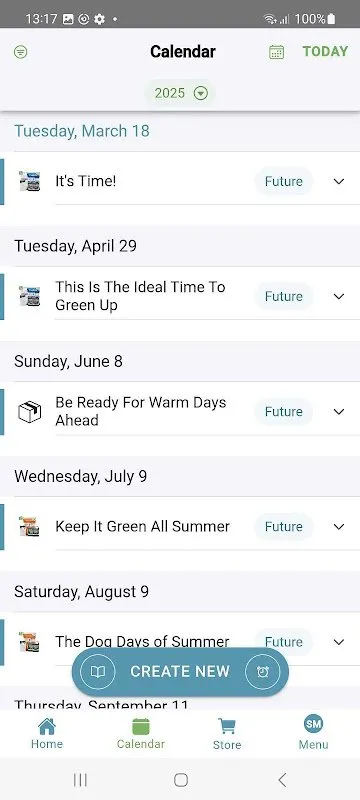Screen dimensions: 360x800
Task: Tap the alarm clock icon in Create New bar
Action: [x=263, y=671]
